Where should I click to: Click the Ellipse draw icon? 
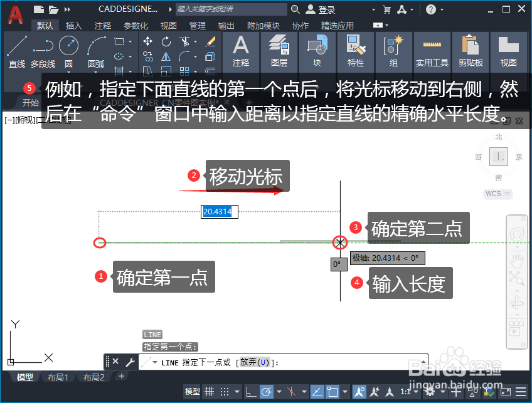pos(119,56)
